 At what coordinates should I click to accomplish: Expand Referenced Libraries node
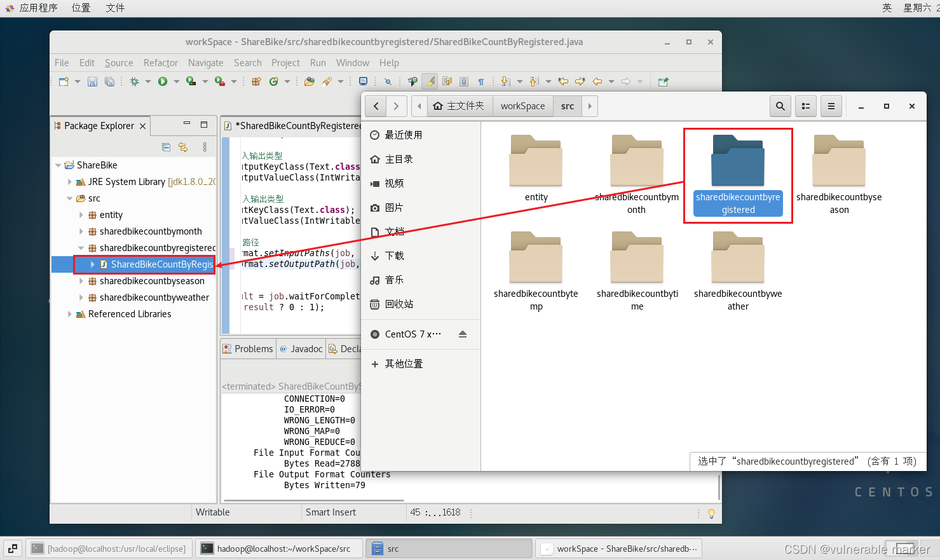[x=70, y=314]
